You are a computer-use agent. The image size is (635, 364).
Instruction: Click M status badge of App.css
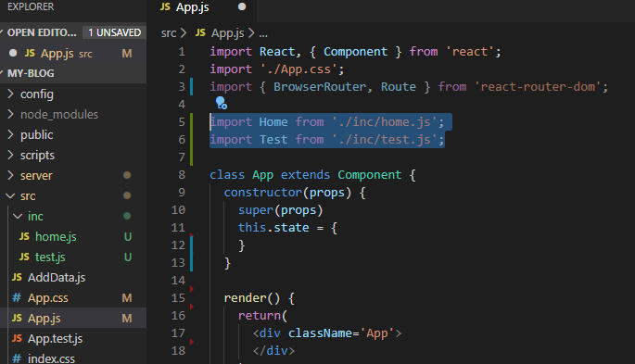[127, 298]
